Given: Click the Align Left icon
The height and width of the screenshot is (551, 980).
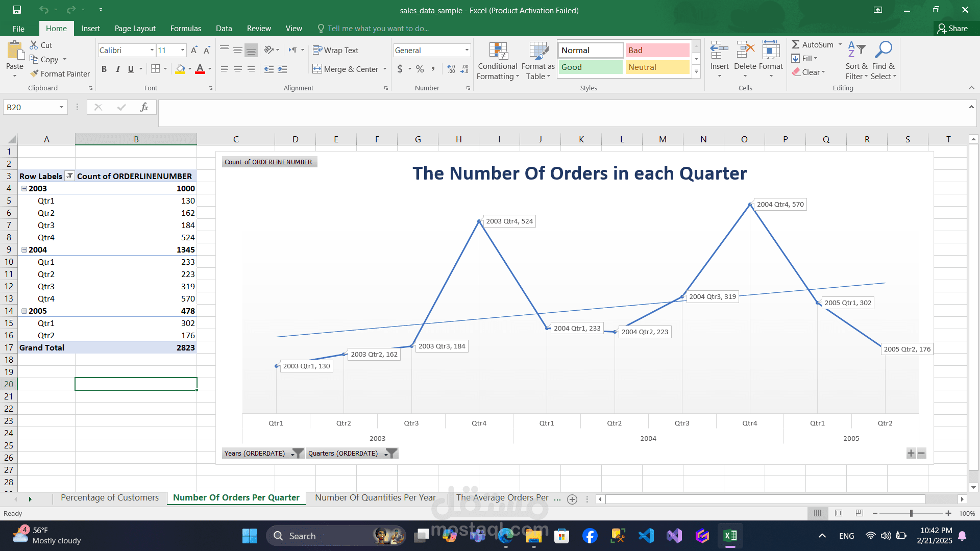Looking at the screenshot, I should coord(225,69).
